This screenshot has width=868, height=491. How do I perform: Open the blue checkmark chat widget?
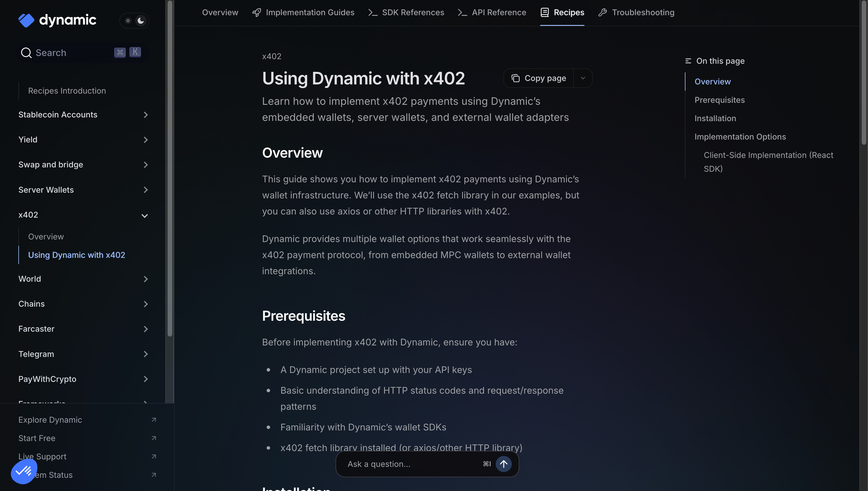(x=24, y=471)
